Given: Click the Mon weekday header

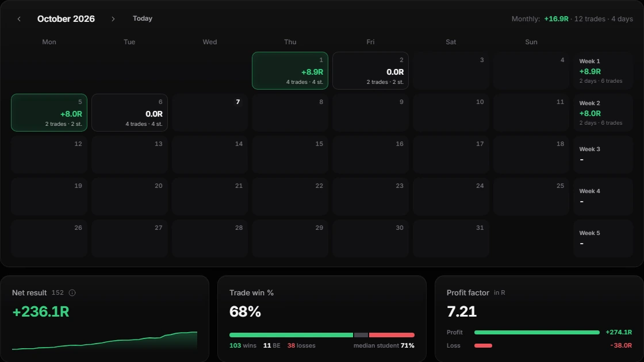Looking at the screenshot, I should pos(49,42).
